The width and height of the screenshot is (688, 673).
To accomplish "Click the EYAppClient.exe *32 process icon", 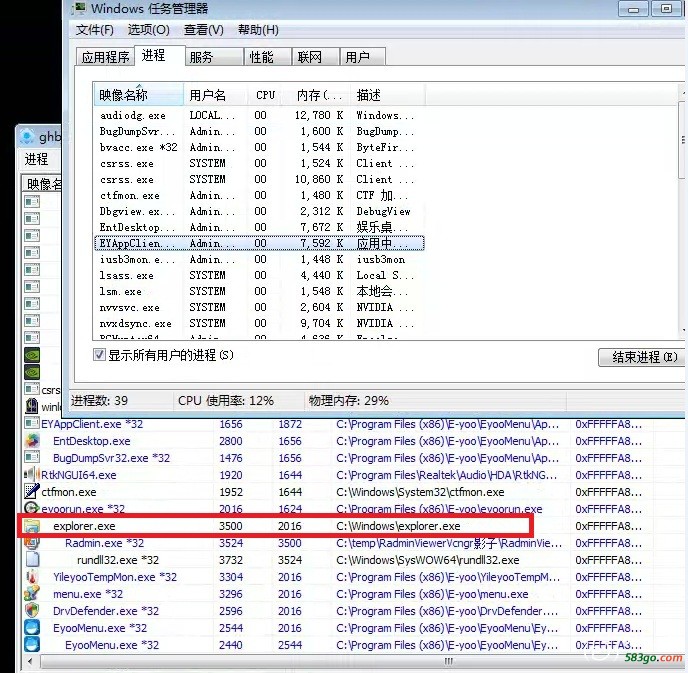I will coord(32,423).
